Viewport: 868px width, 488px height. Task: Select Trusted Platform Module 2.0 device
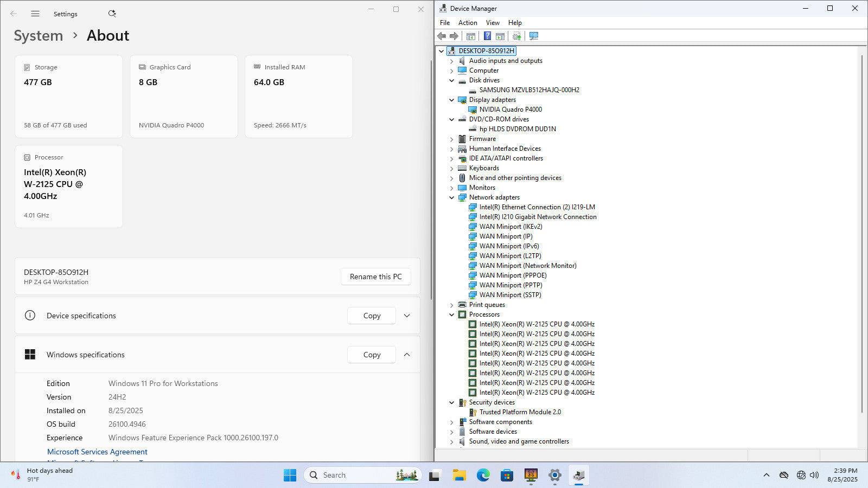[x=520, y=412]
